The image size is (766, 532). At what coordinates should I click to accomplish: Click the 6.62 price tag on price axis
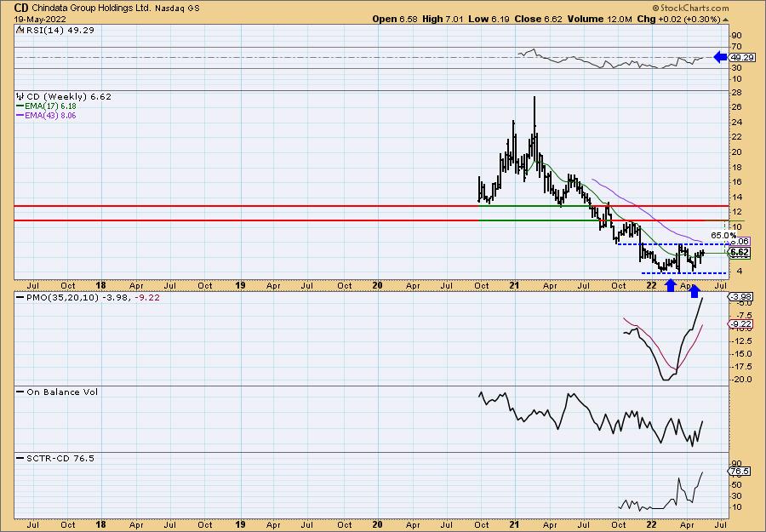coord(740,252)
